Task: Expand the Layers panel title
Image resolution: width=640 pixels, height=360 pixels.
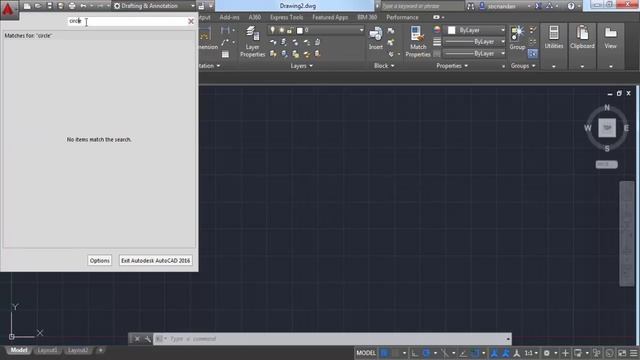Action: click(302, 66)
